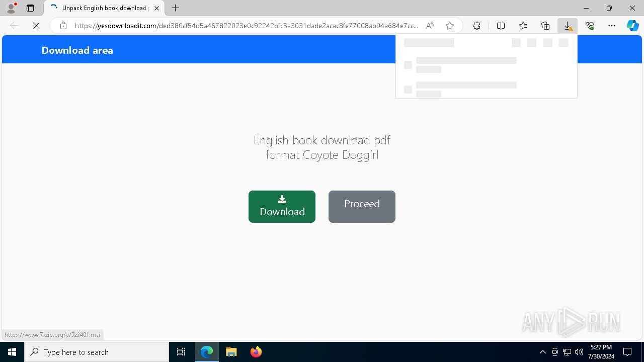This screenshot has height=362, width=644.
Task: Open the Collections icon
Action: pyautogui.click(x=545, y=26)
